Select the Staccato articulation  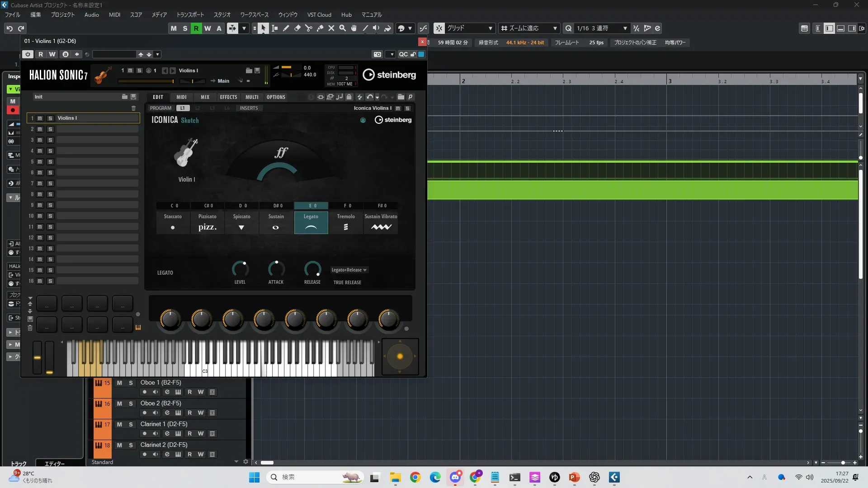[x=173, y=223]
